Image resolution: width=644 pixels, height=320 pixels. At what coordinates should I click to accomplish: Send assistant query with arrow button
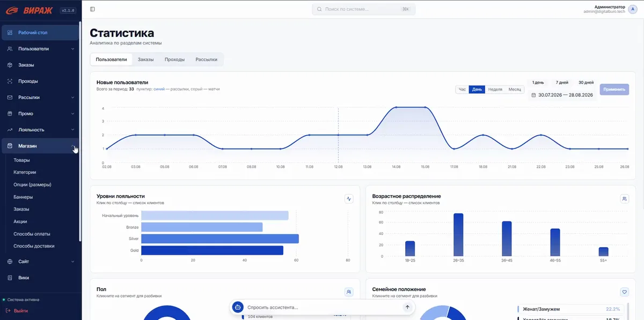pyautogui.click(x=407, y=307)
